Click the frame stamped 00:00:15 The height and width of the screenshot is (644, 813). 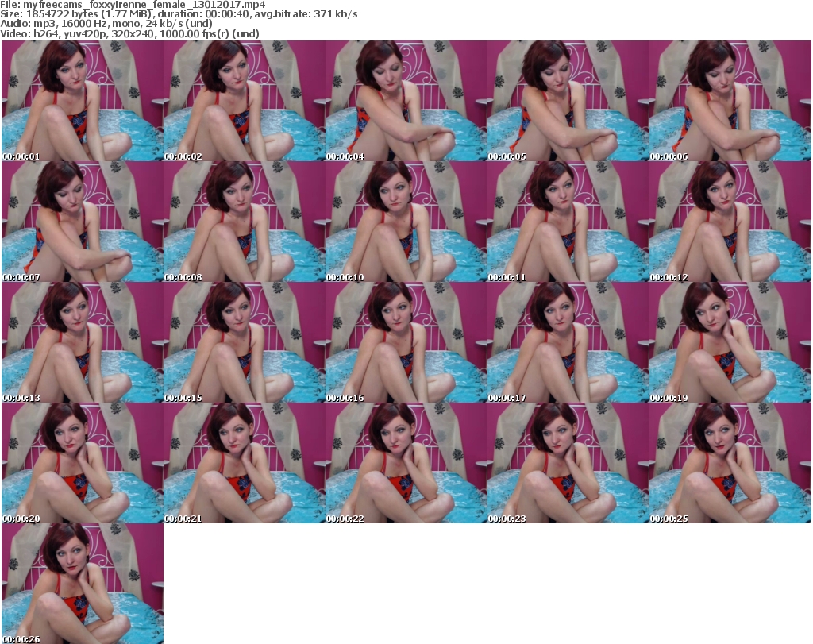[x=245, y=342]
